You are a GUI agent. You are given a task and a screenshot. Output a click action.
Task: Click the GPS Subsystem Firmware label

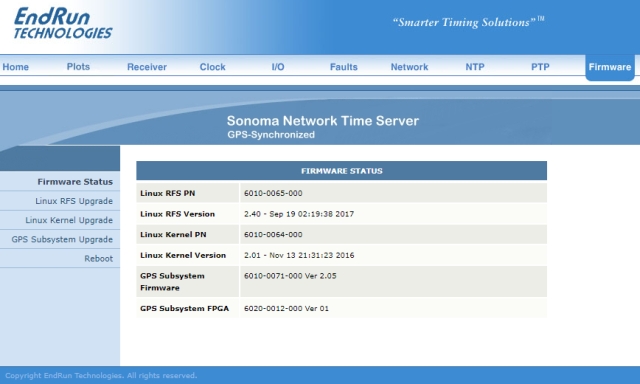click(x=172, y=282)
